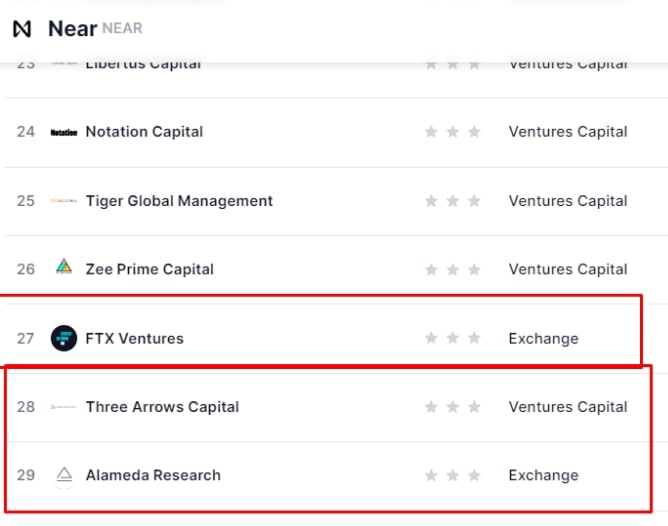This screenshot has width=668, height=526.
Task: Select the Alameda Research triangle logo
Action: 64,474
